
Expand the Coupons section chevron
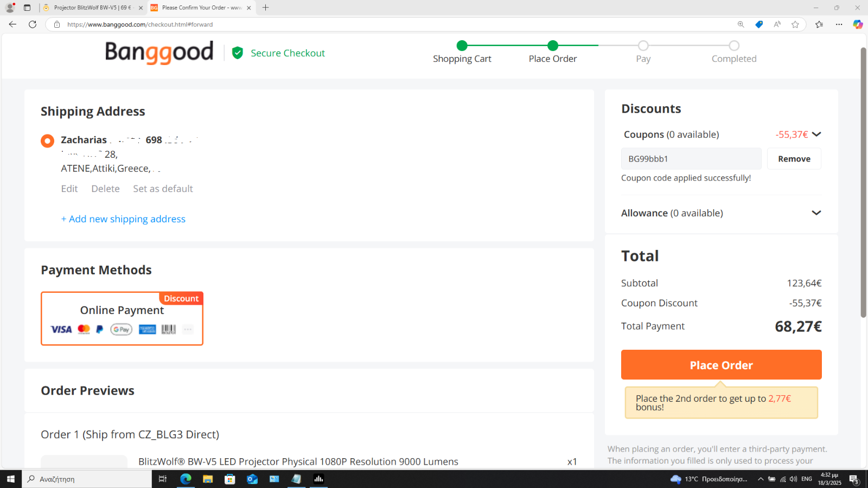click(816, 134)
